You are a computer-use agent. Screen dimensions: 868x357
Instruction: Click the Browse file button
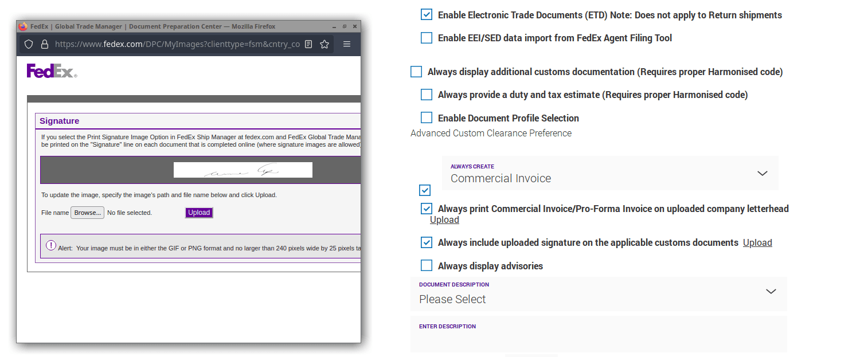87,213
